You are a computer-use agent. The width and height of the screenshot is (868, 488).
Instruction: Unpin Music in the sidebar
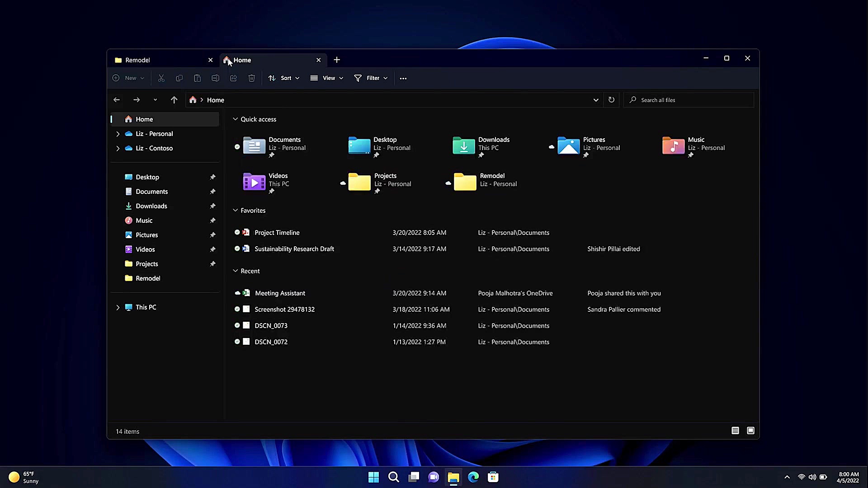pos(212,221)
